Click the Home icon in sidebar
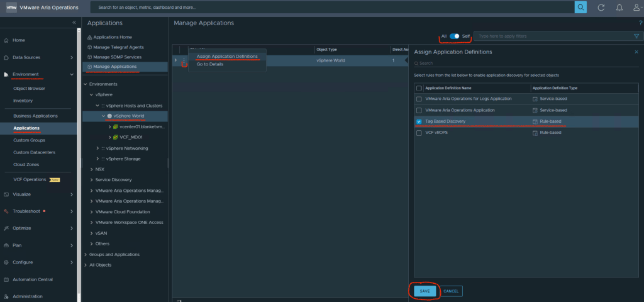Screen dimensions: 644x302 coord(6,40)
